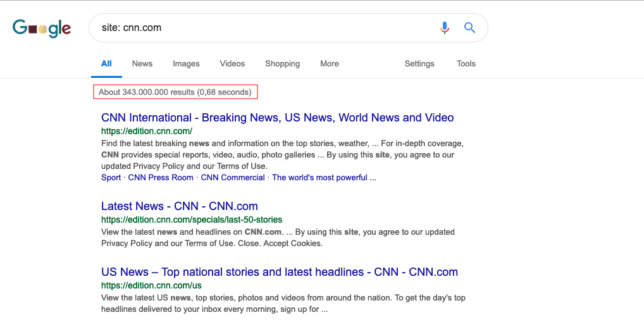Click the last-50-stories URL text
644x334 pixels.
(192, 220)
